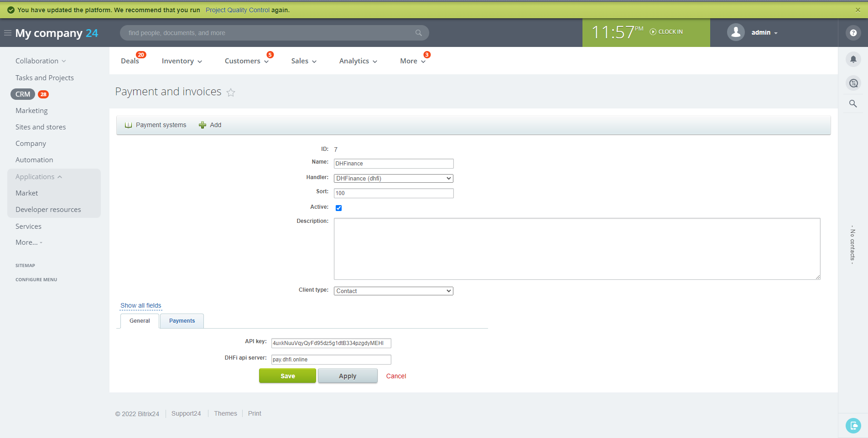The width and height of the screenshot is (868, 438).
Task: Collapse the Applications section
Action: click(x=39, y=177)
